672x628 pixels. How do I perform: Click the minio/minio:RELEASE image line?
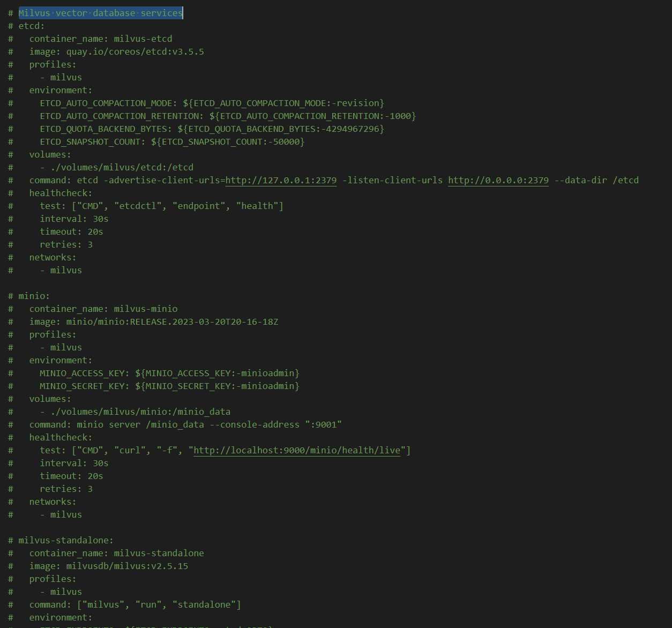[x=154, y=322]
